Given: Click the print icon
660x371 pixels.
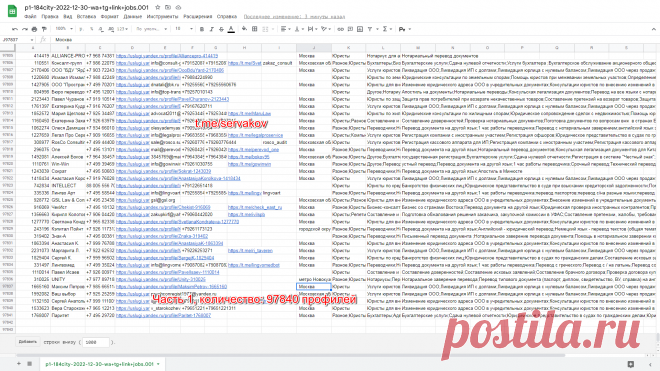Looking at the screenshot, I should pyautogui.click(x=35, y=29).
